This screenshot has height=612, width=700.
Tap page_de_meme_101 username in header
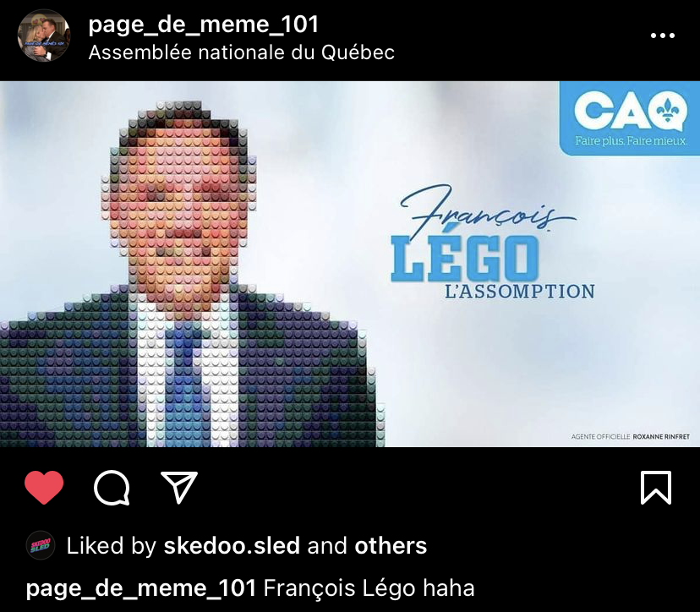(204, 25)
